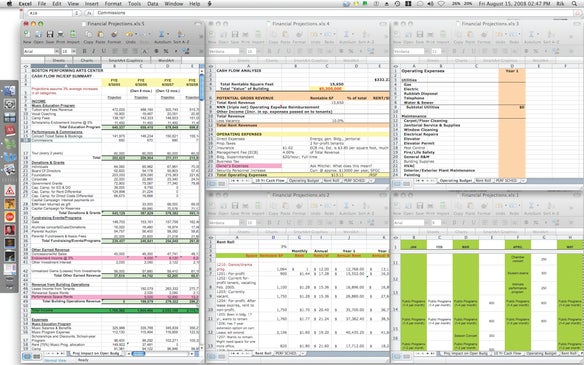Toggle Bold formatting button
This screenshot has width=584, height=365.
[85, 51]
